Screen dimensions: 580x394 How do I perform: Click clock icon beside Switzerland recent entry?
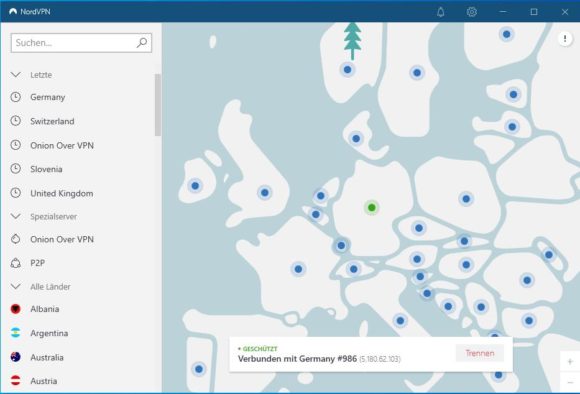tap(16, 121)
